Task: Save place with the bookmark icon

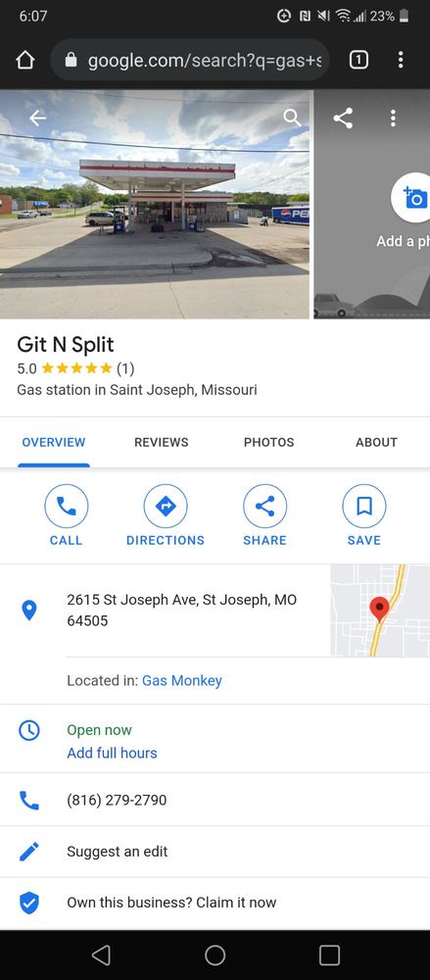Action: (364, 507)
